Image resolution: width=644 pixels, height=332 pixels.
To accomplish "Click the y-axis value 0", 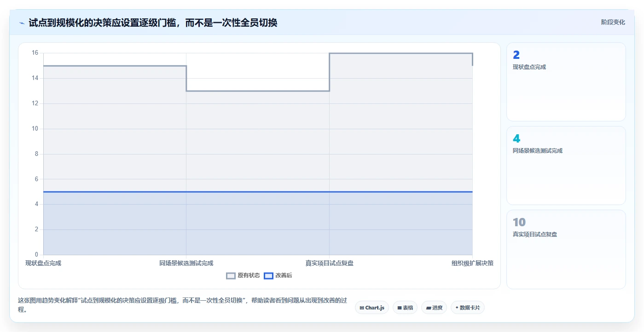I will pos(37,255).
